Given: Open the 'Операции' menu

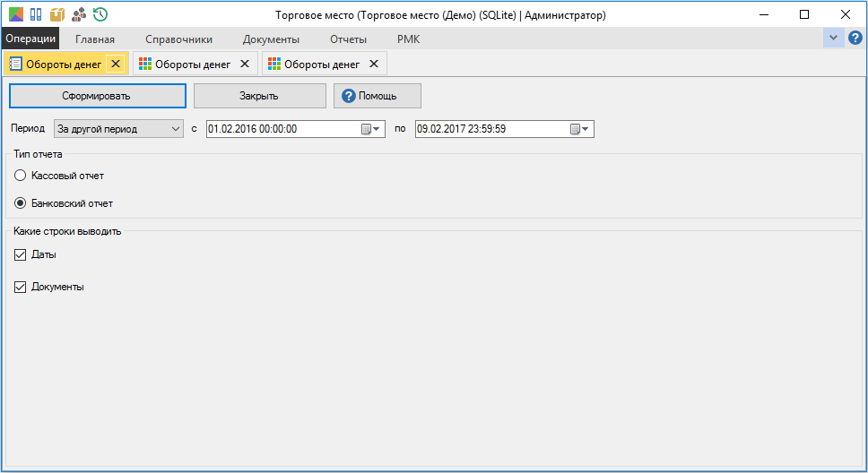Looking at the screenshot, I should pos(30,39).
